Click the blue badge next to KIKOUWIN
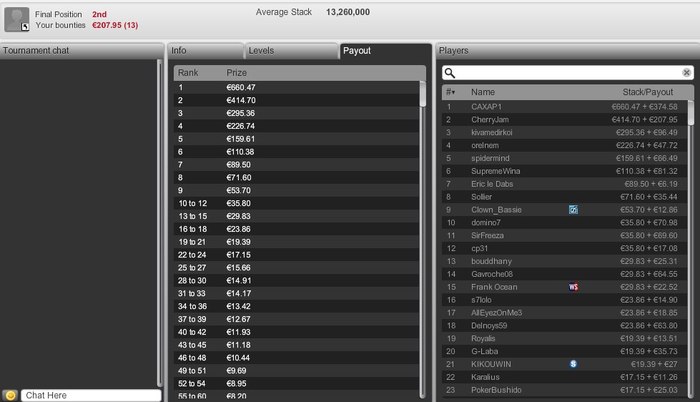This screenshot has width=700, height=402. [x=573, y=364]
